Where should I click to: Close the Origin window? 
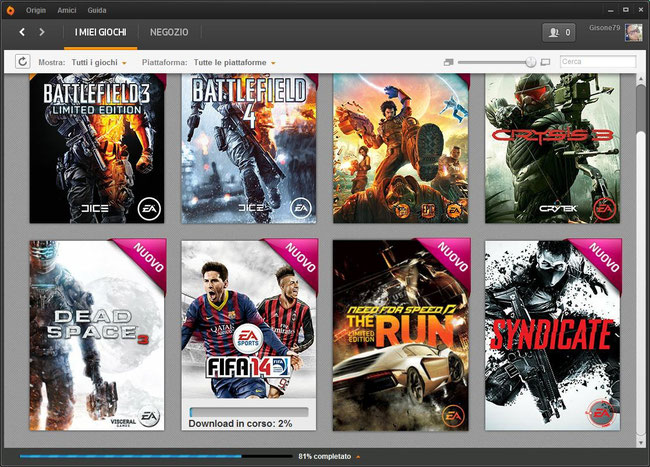click(x=640, y=10)
